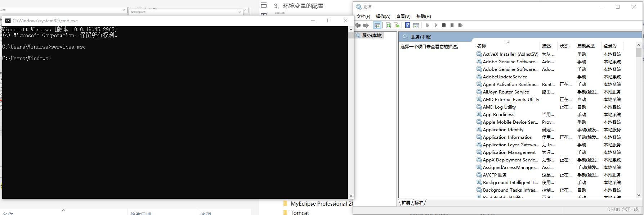Open the 操作(A) menu
Viewport: 644px width, 215px height.
click(383, 17)
